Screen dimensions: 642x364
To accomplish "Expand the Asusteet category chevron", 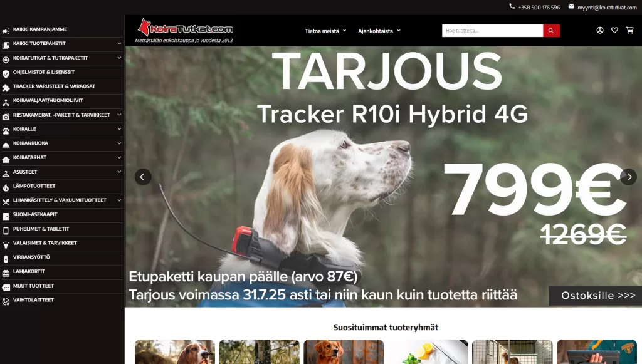I will 119,172.
